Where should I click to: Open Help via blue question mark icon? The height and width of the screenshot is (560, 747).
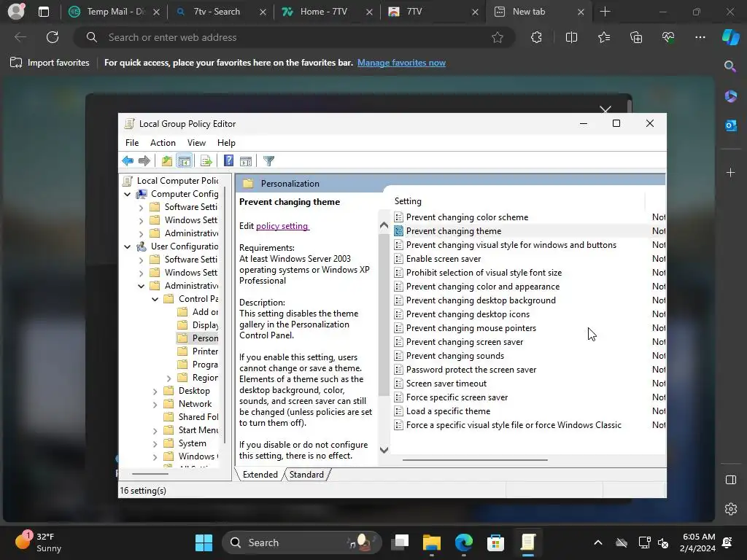(x=228, y=161)
